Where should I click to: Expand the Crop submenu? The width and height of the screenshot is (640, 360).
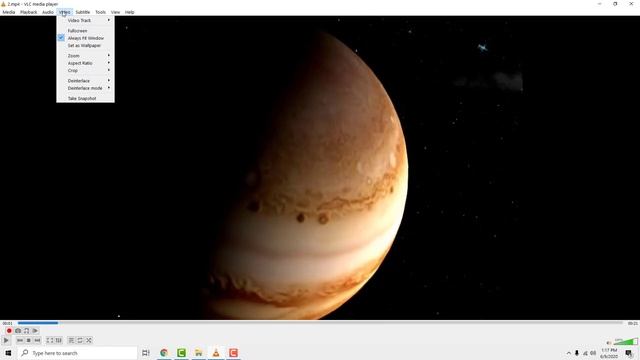(85, 71)
